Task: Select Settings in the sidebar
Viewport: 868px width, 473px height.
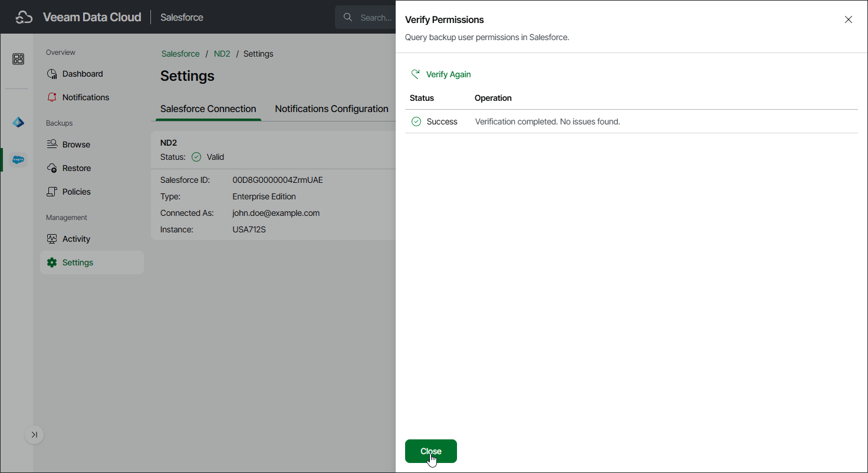Action: (92, 262)
